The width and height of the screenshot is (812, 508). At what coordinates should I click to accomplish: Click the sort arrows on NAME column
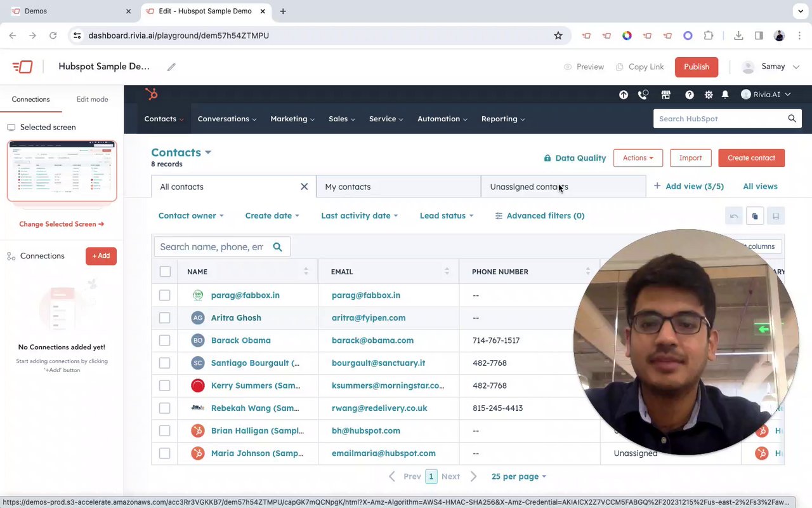point(306,272)
